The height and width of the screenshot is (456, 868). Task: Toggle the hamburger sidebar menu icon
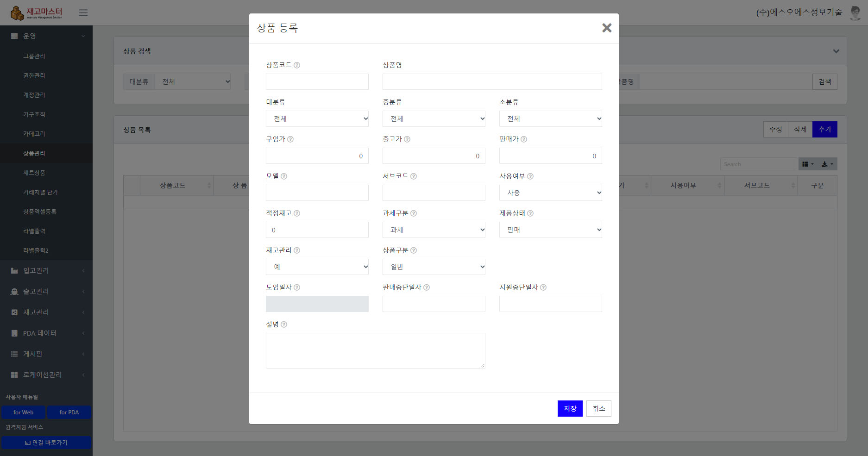point(83,12)
